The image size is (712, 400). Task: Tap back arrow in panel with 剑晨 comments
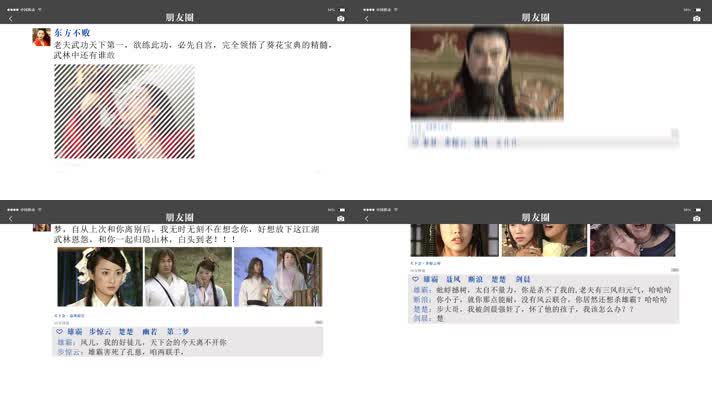[367, 218]
